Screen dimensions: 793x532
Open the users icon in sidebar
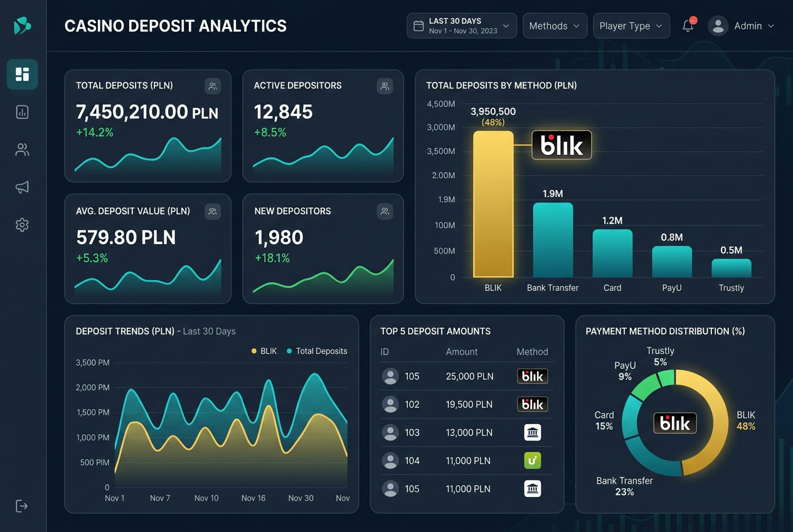(23, 150)
